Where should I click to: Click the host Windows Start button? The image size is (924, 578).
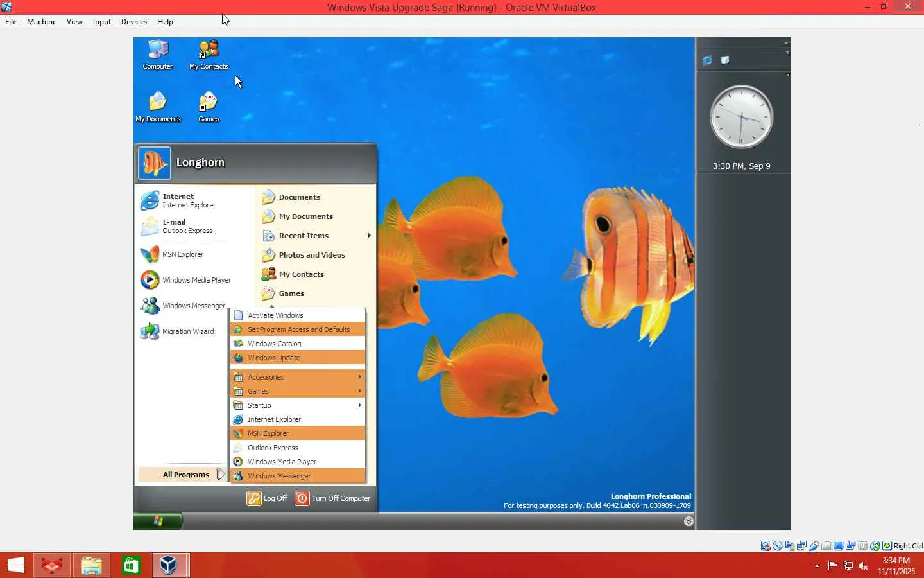coord(15,565)
